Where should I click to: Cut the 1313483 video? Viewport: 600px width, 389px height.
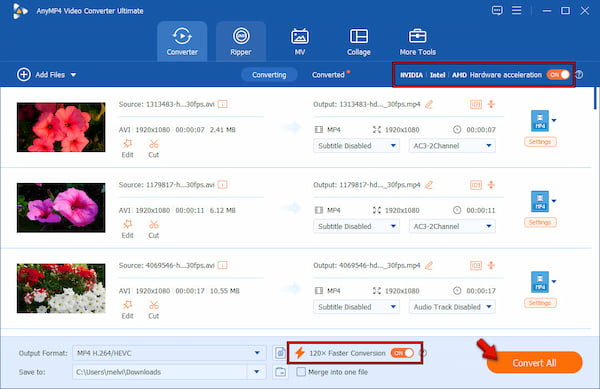pos(153,148)
